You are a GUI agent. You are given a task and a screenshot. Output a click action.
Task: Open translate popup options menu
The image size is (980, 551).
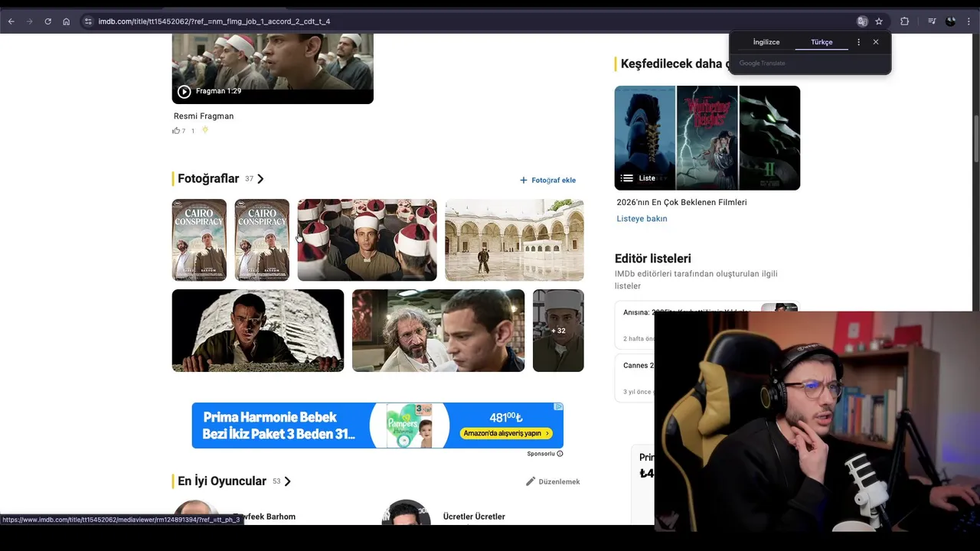coord(858,42)
